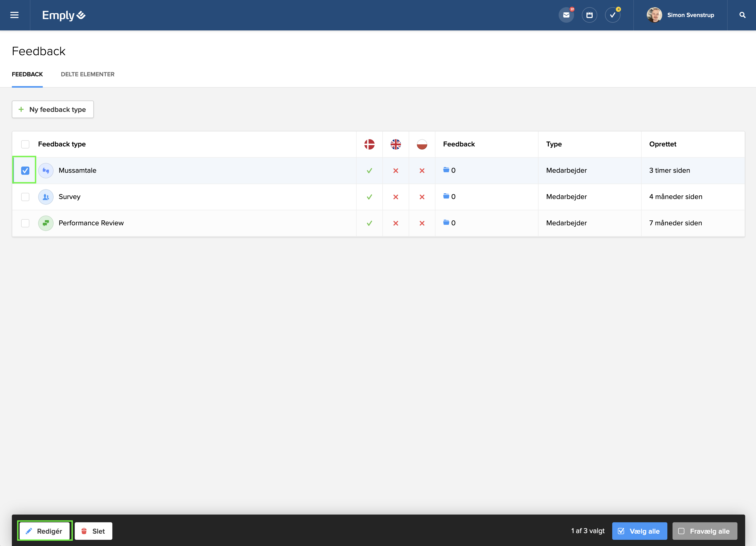
Task: Click the Performance Review chat icon
Action: (x=46, y=223)
